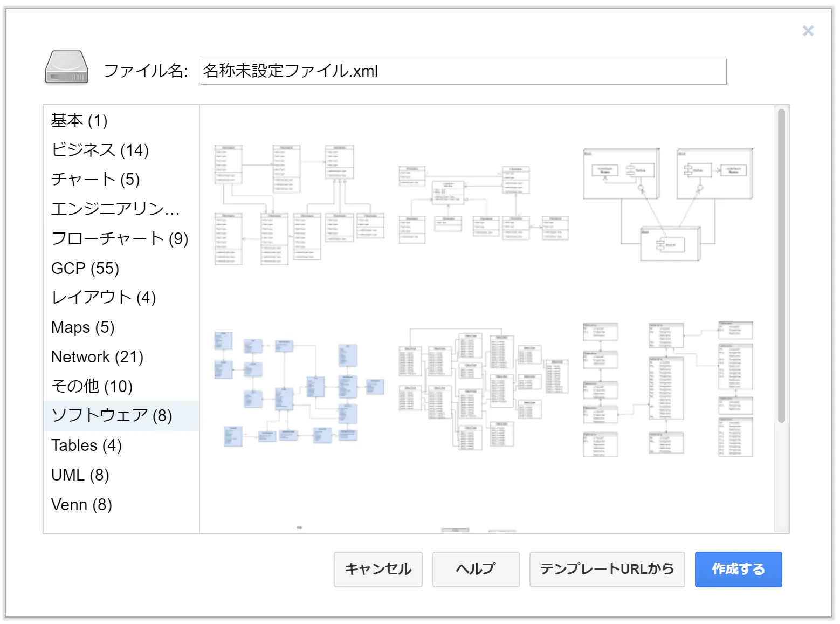The height and width of the screenshot is (624, 840).
Task: Select the UML (8) category
Action: [121, 475]
